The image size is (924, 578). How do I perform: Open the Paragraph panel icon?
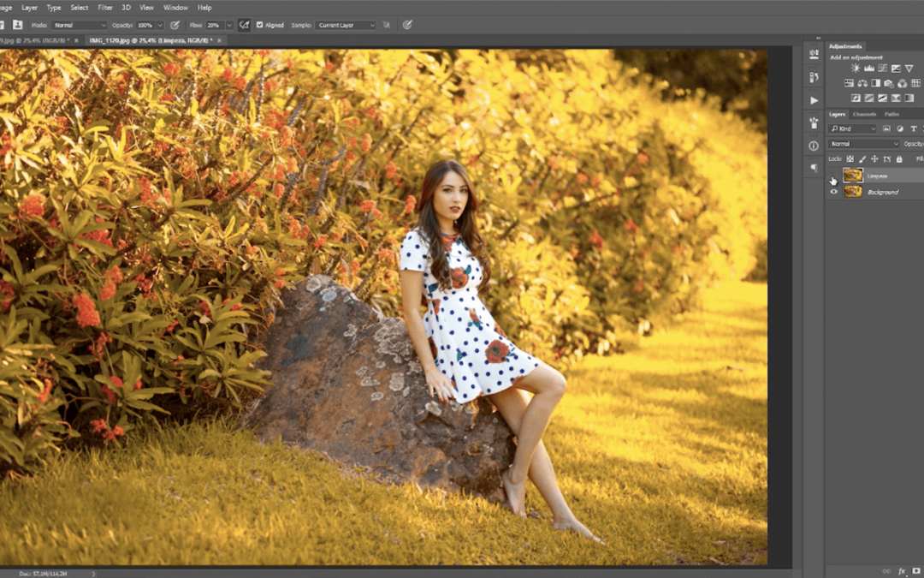click(814, 169)
